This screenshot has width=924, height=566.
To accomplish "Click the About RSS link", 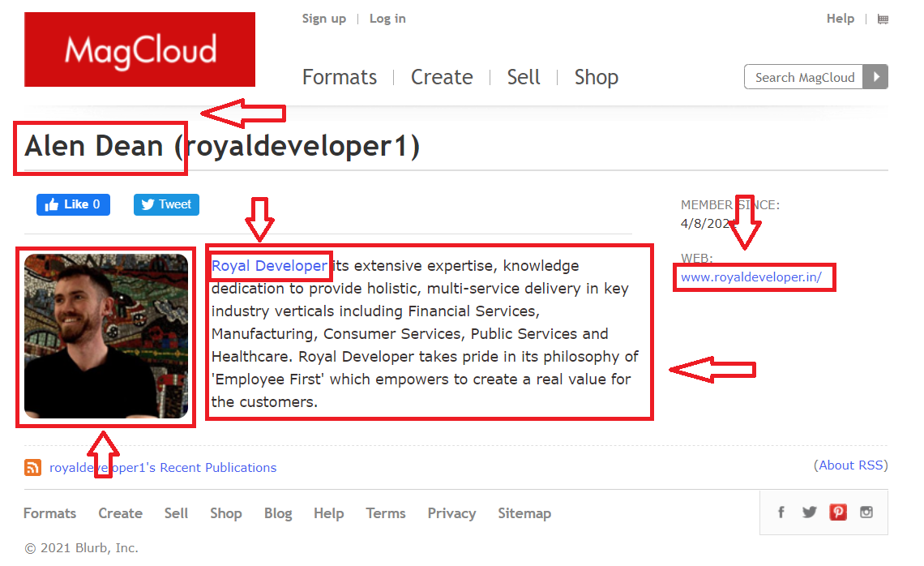I will [850, 465].
